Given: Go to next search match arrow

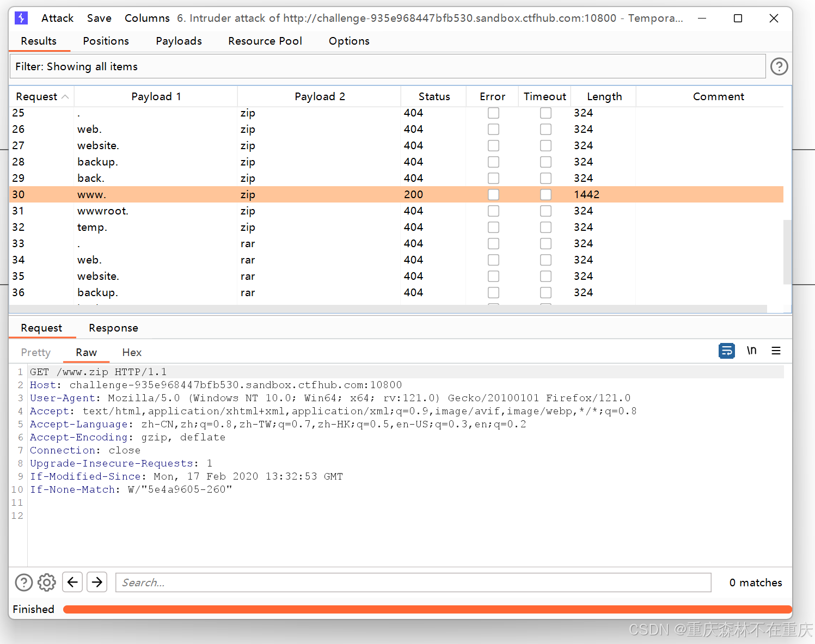Looking at the screenshot, I should click(x=97, y=582).
